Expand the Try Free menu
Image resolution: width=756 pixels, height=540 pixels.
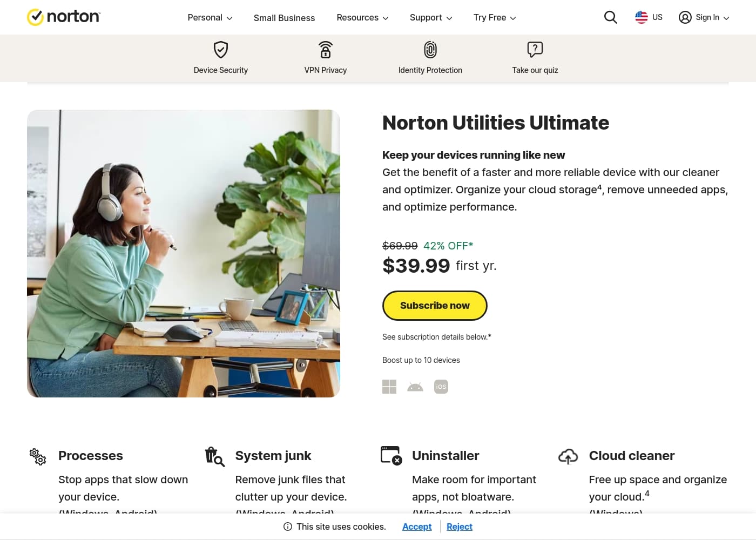(x=494, y=17)
